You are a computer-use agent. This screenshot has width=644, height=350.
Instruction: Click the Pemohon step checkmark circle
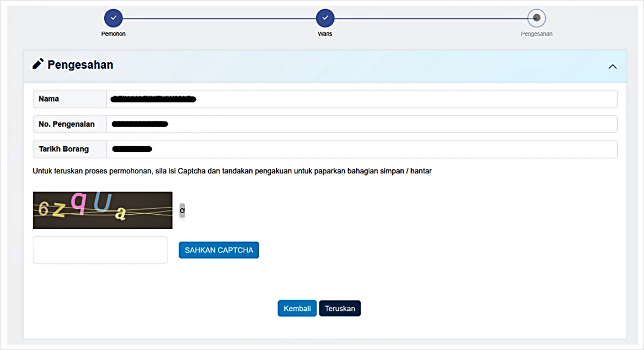(113, 18)
